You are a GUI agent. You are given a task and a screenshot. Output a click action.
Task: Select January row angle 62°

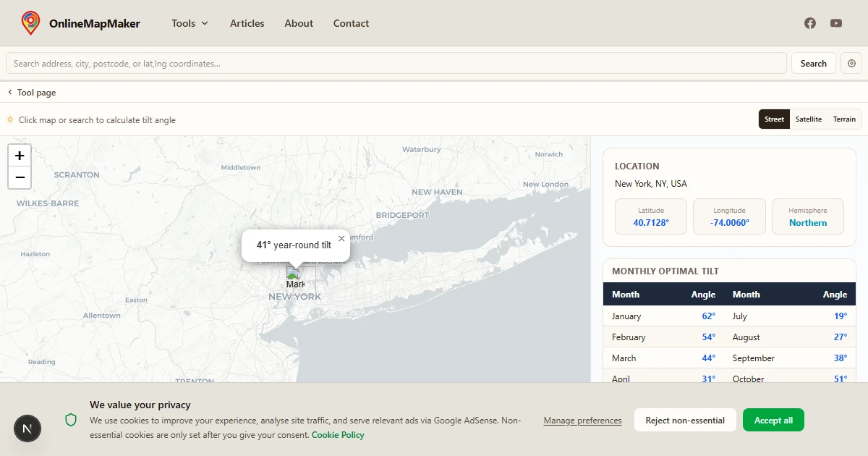pyautogui.click(x=708, y=316)
